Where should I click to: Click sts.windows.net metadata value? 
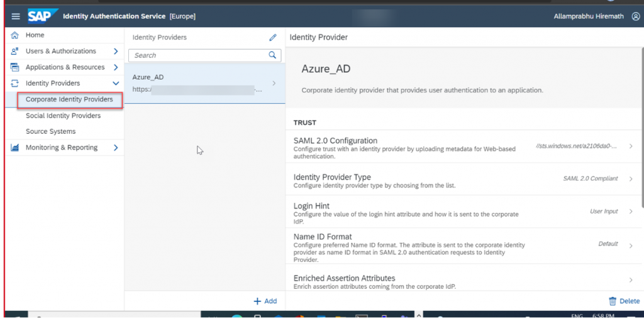[x=577, y=146]
